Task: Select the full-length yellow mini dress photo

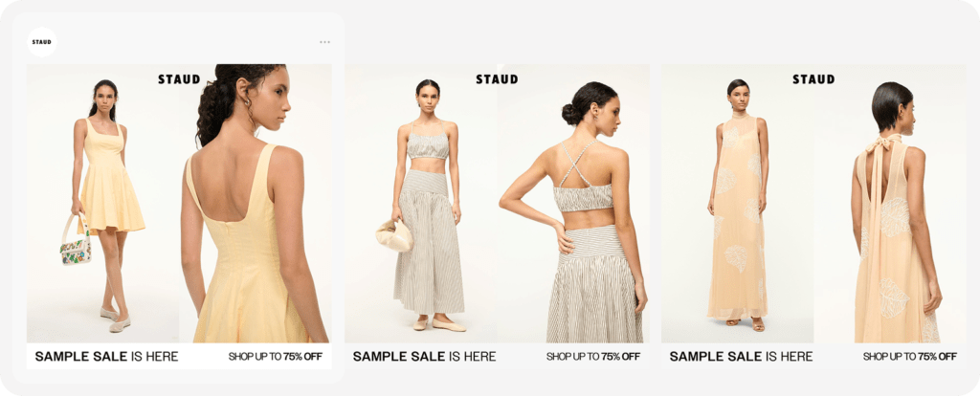Action: [x=102, y=204]
